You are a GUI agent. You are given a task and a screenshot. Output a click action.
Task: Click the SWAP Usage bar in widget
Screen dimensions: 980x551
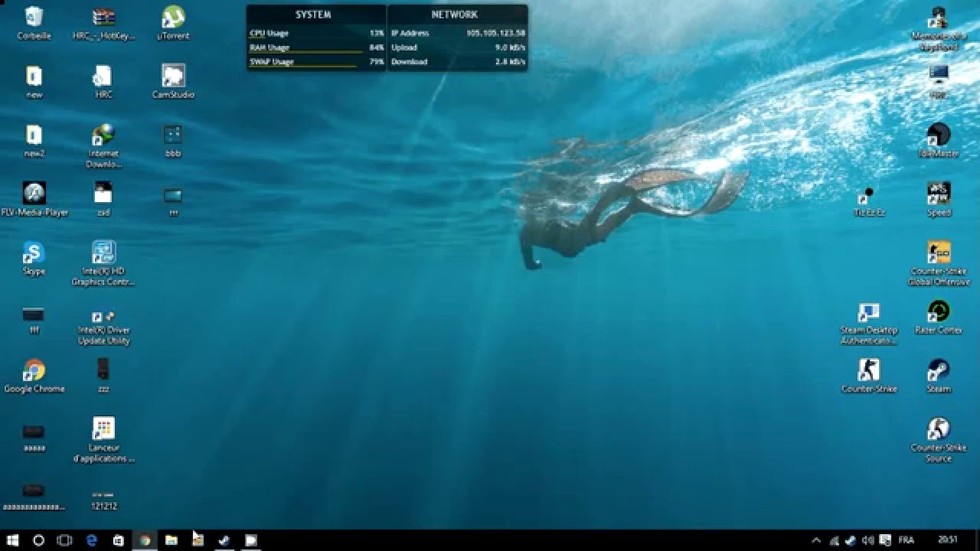pyautogui.click(x=316, y=62)
